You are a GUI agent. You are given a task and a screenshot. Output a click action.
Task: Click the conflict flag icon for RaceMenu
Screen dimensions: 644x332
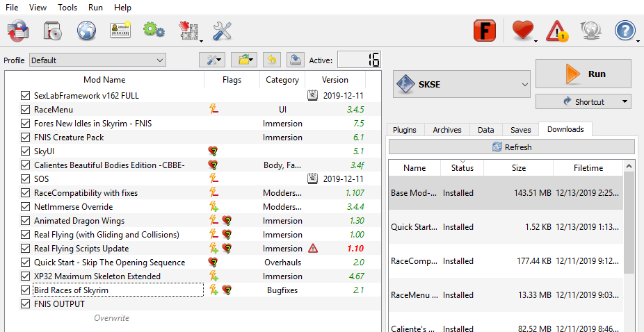214,110
